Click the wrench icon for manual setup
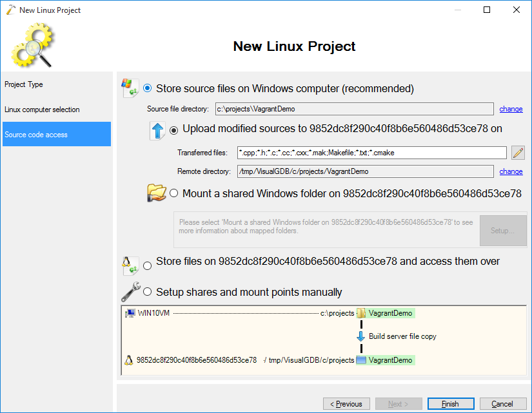Viewport: 532px width, 413px height. click(x=131, y=292)
